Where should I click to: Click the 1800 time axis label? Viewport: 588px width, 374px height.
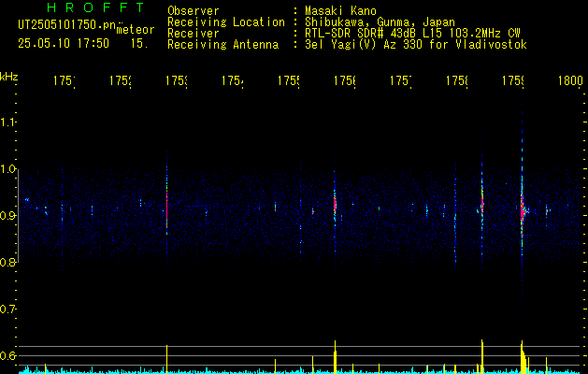tap(570, 80)
